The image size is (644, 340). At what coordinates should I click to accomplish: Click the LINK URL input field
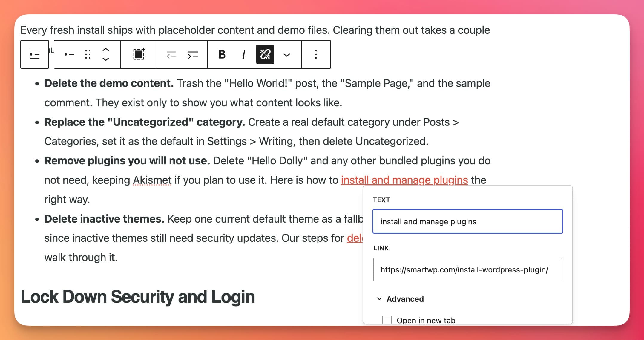tap(468, 269)
